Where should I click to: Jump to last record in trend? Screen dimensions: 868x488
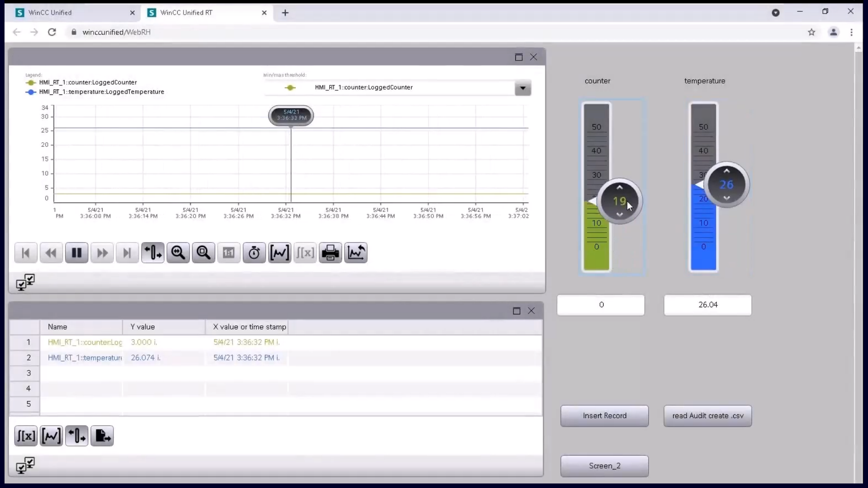[127, 253]
